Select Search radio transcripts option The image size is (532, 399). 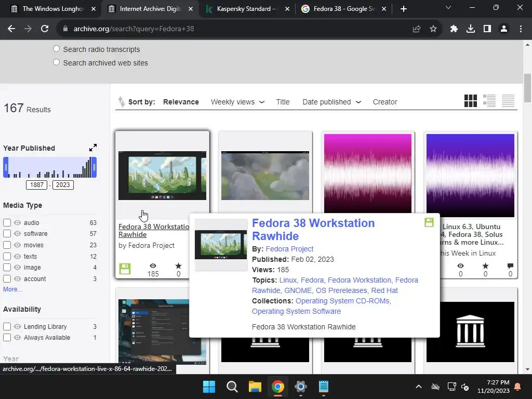click(56, 49)
